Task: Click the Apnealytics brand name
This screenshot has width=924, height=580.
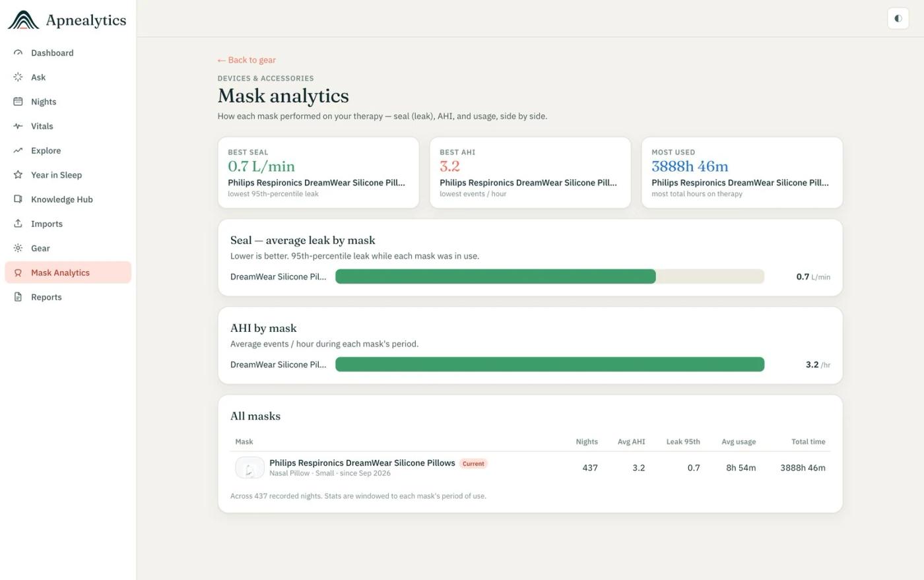Action: [86, 20]
